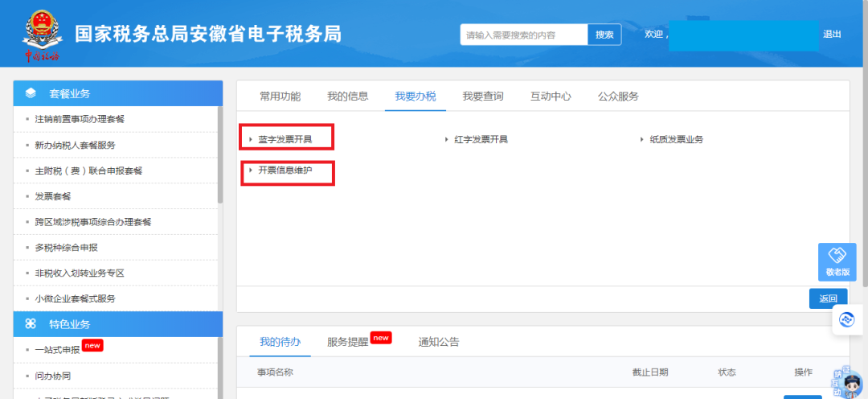Click the 搜索 button
The image size is (868, 399).
[x=604, y=35]
